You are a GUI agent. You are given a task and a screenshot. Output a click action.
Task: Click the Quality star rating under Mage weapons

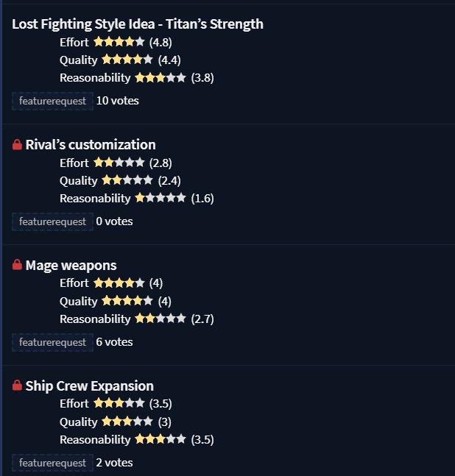click(127, 301)
